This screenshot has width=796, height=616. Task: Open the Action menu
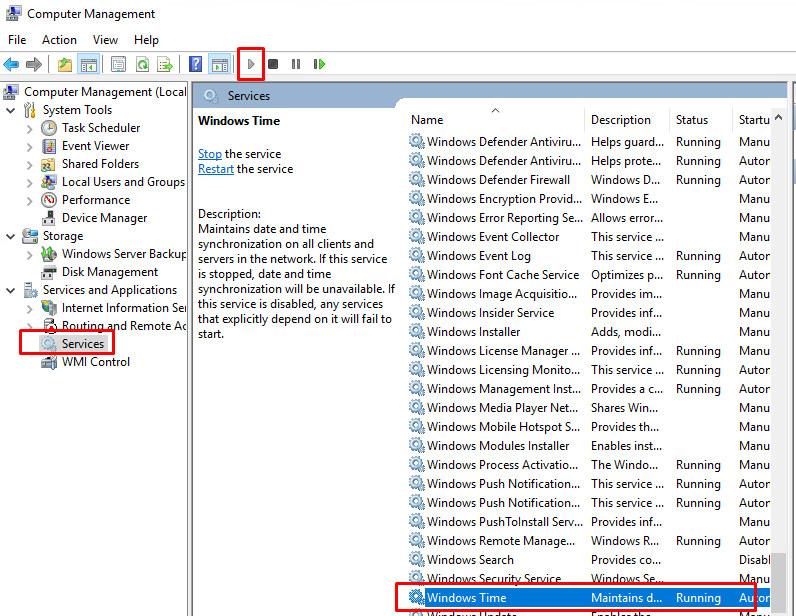(x=59, y=40)
